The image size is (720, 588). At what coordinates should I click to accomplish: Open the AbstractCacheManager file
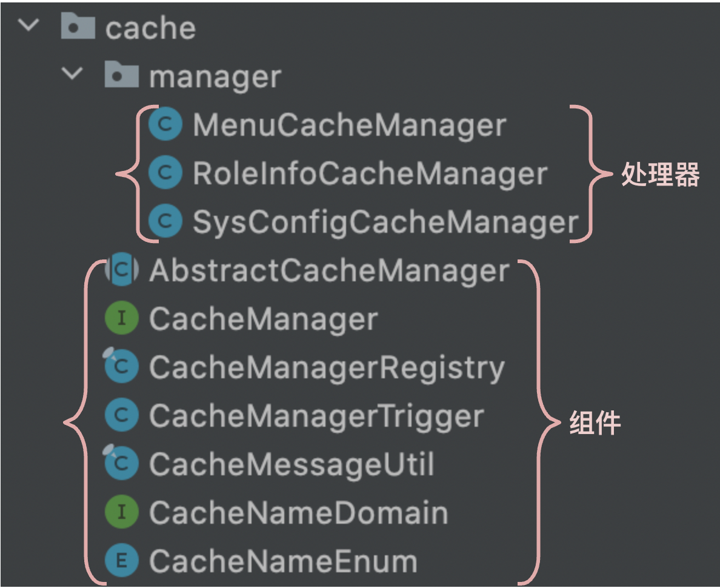point(329,271)
